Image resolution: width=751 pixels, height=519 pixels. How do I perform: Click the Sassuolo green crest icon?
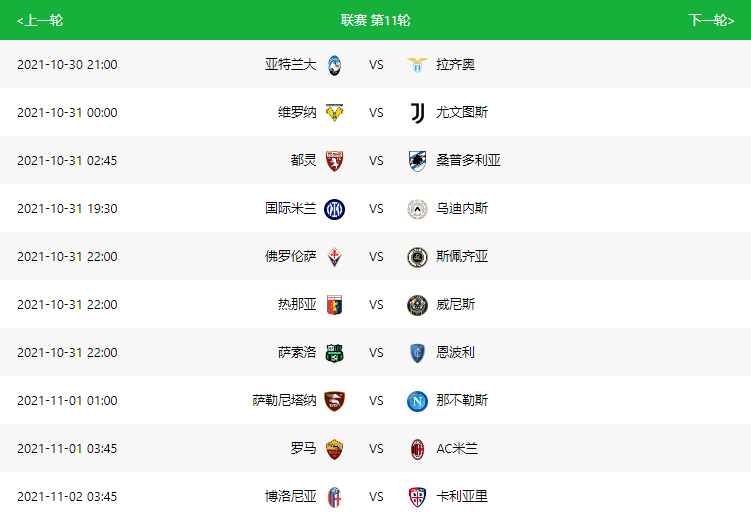(x=334, y=353)
